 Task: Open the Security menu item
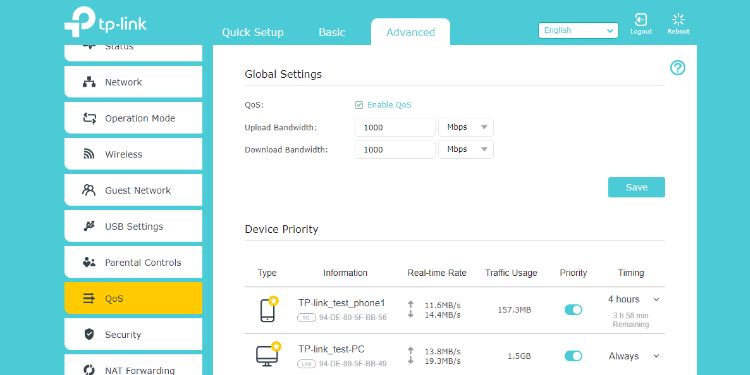click(x=133, y=334)
